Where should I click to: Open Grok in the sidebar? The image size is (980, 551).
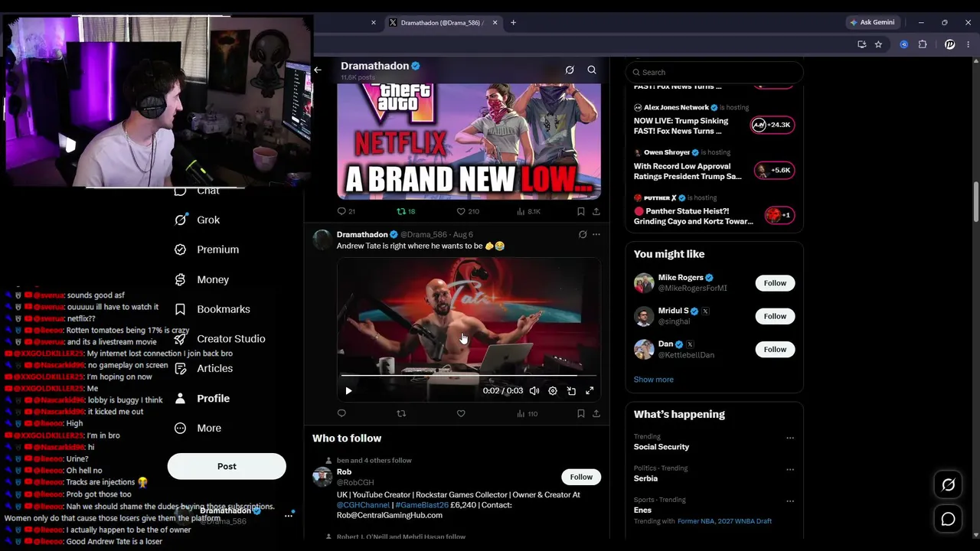198,220
